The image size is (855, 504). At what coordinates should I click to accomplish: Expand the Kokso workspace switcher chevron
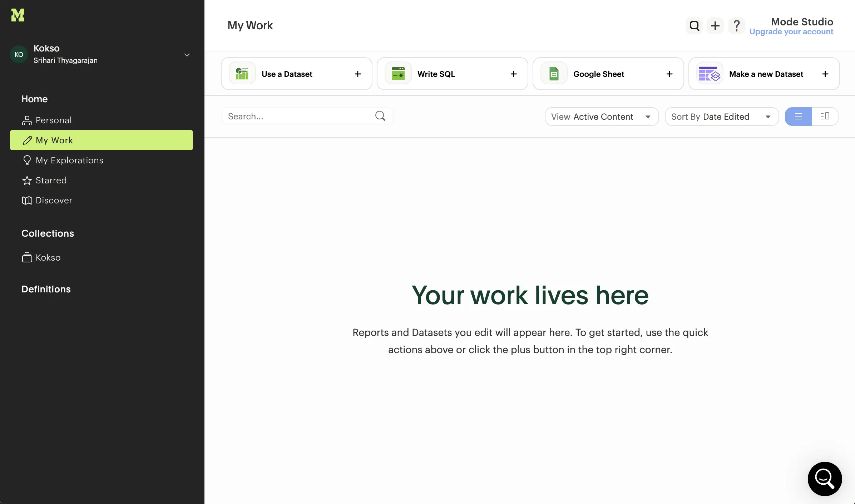(187, 55)
